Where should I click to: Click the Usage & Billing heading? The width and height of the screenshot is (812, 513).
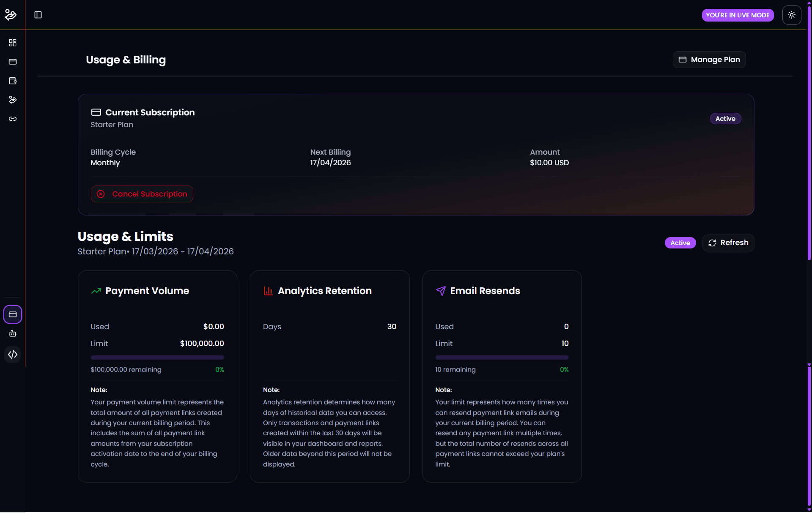click(126, 60)
